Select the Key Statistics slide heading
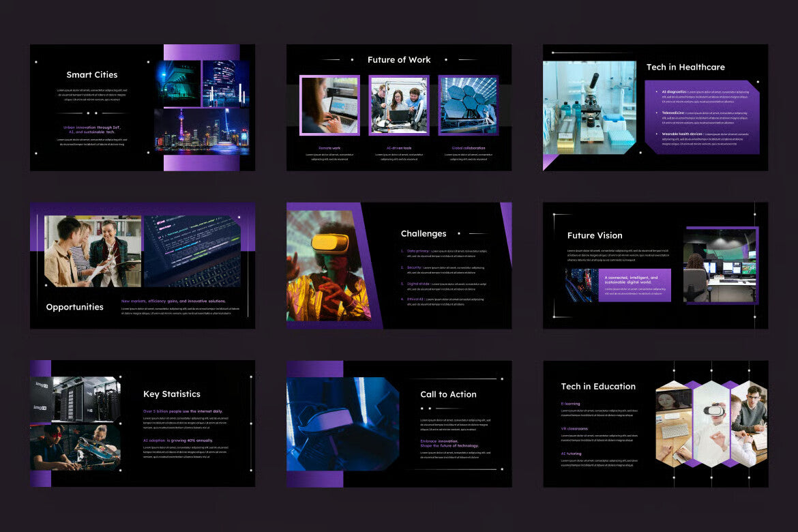Screen dimensions: 798x532 (172, 394)
